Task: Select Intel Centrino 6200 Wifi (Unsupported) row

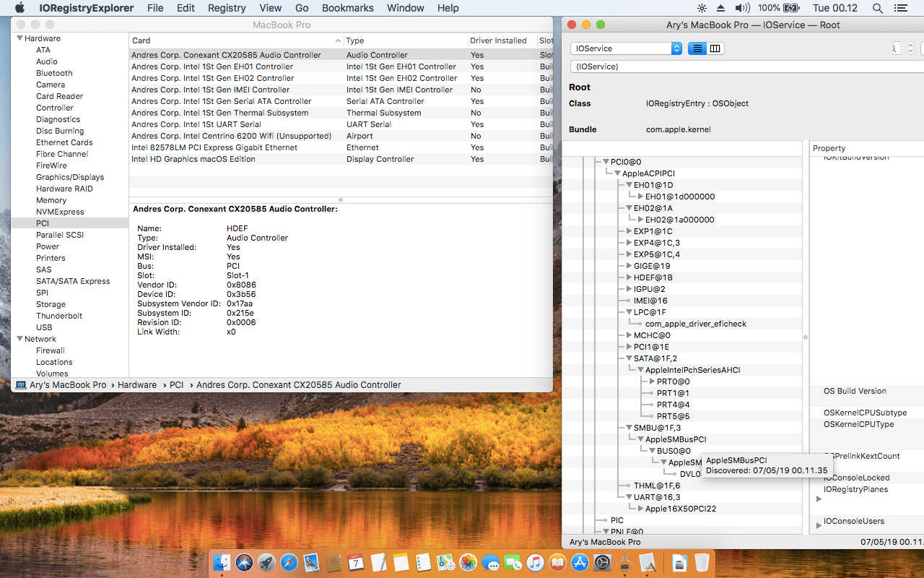Action: click(x=341, y=136)
